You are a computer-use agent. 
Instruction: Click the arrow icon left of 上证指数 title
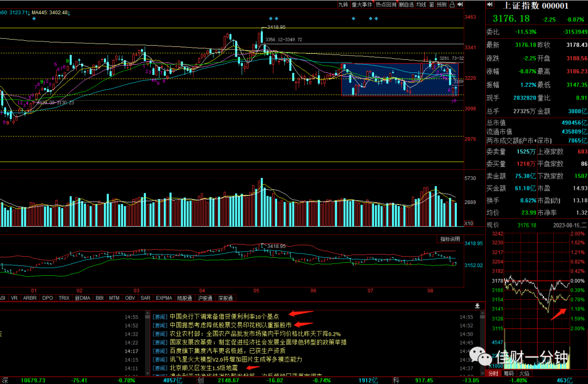(x=489, y=4)
